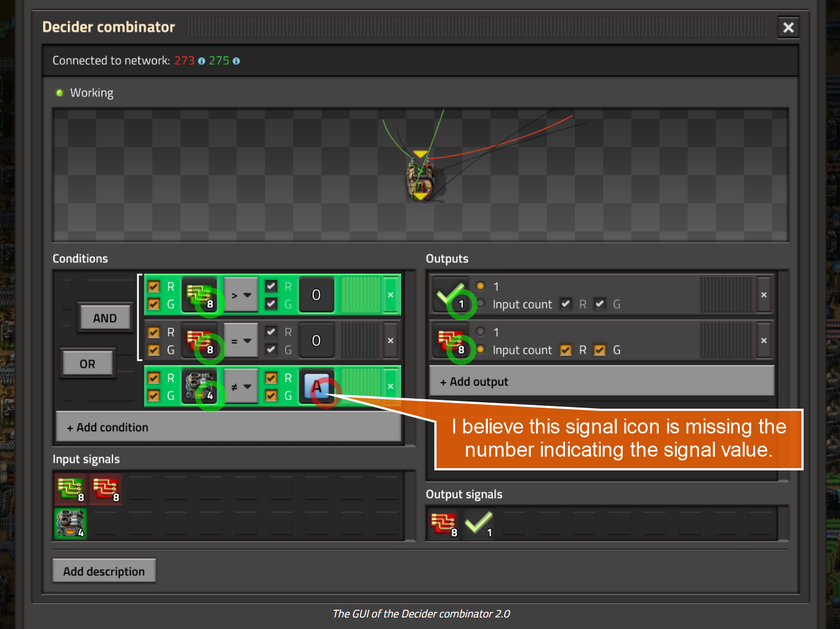Open the not-equal comparator dropdown

tap(241, 387)
